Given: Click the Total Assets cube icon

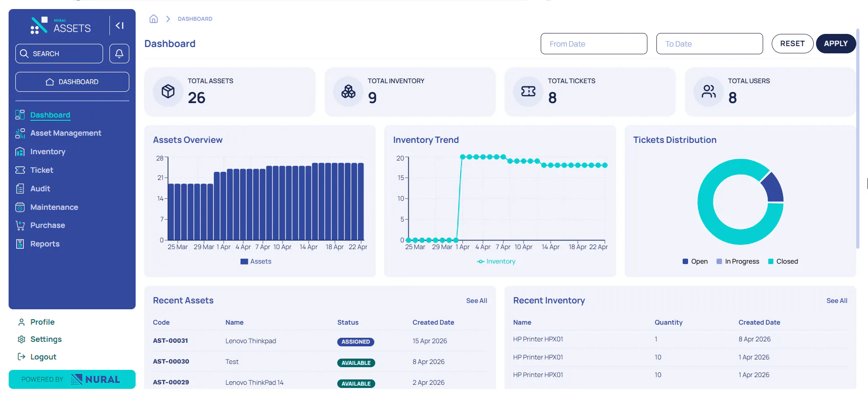Looking at the screenshot, I should [x=168, y=91].
